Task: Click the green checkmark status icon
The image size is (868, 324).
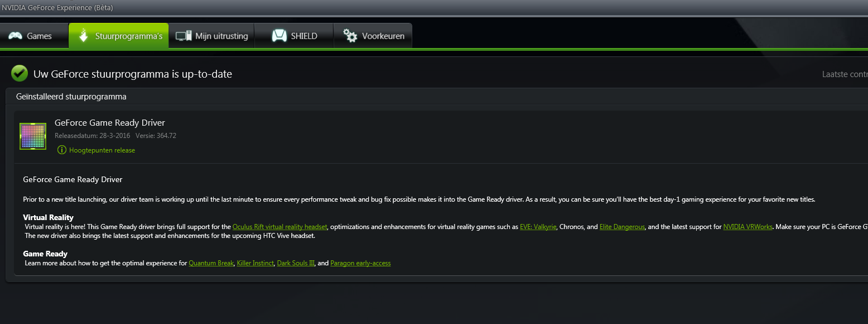Action: (x=20, y=73)
